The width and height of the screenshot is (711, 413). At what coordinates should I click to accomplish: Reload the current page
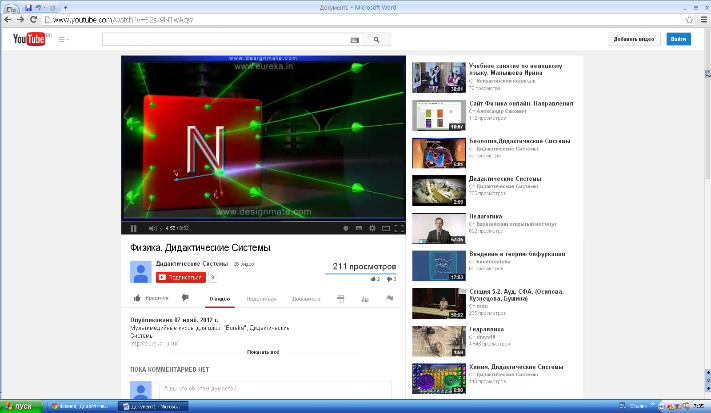click(33, 19)
